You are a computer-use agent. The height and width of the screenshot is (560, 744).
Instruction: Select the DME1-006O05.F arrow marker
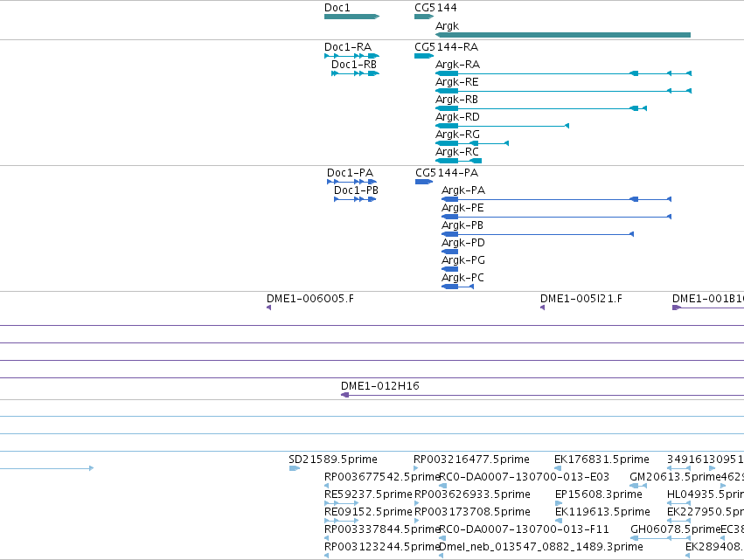[269, 308]
